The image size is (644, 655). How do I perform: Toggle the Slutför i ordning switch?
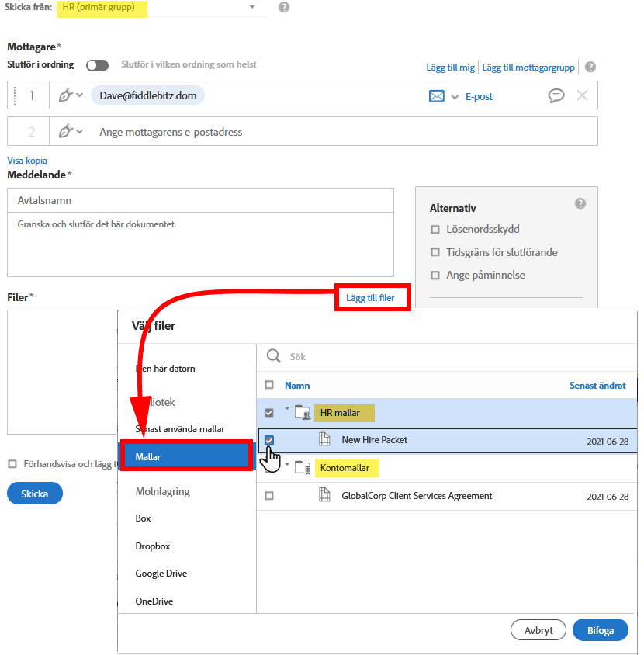[97, 65]
